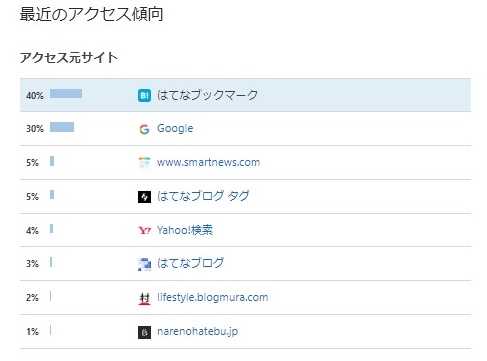
Task: Click the 30% access share bar
Action: pyautogui.click(x=62, y=127)
